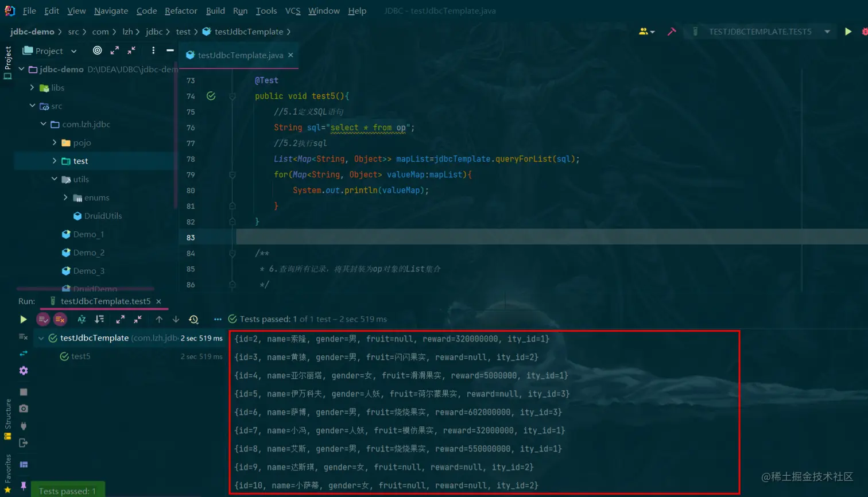This screenshot has width=868, height=497.
Task: Collapse the utils package
Action: pos(55,179)
